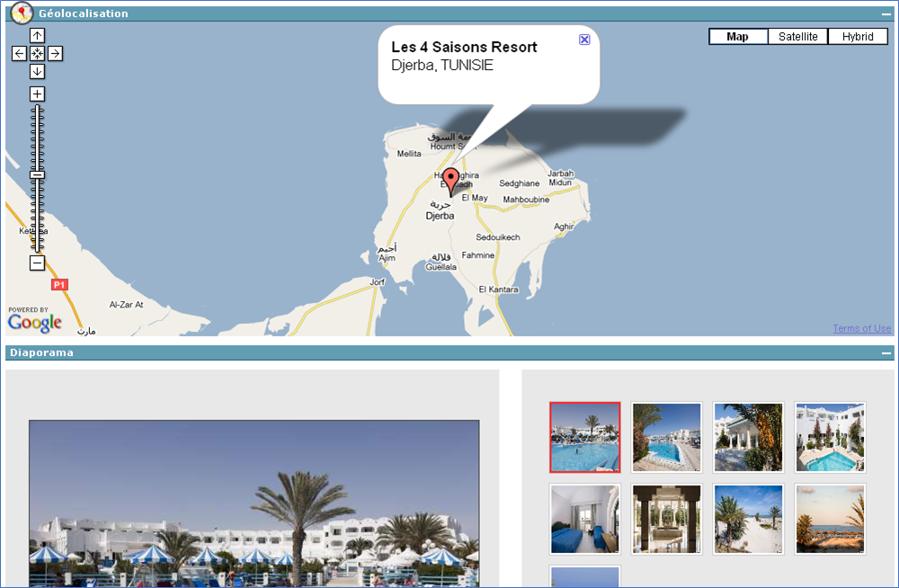The image size is (899, 588).
Task: Click the center recenter map button
Action: coord(37,54)
